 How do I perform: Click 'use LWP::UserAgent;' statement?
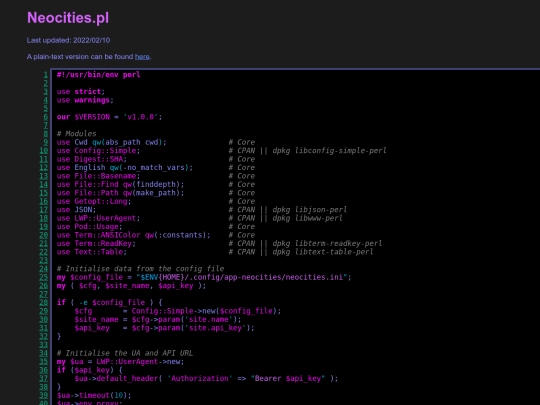[98, 218]
